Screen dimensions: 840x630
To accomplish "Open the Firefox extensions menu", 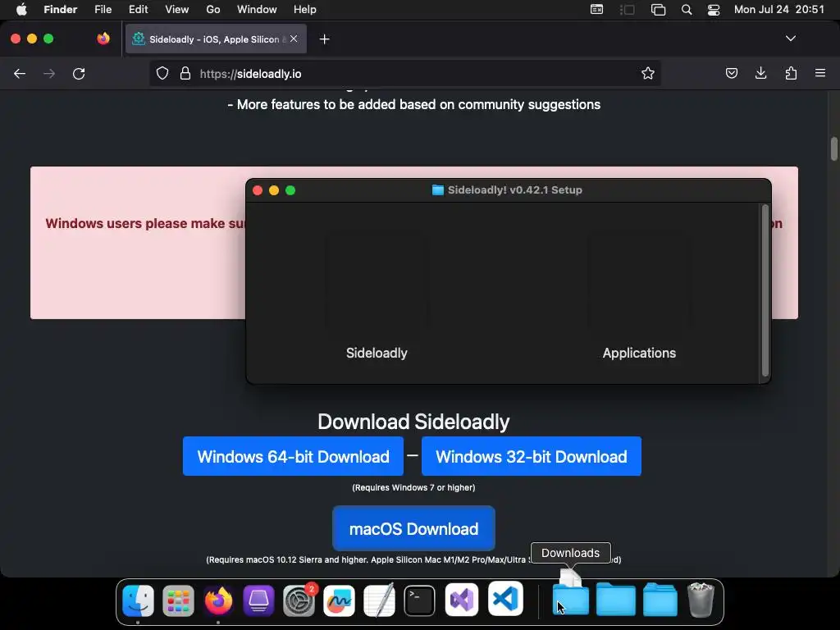I will [x=791, y=73].
